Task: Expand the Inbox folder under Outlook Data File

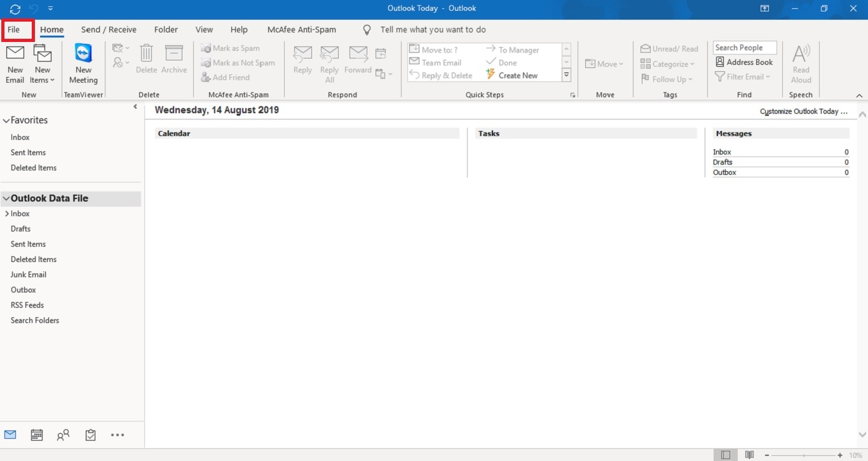Action: pos(6,214)
